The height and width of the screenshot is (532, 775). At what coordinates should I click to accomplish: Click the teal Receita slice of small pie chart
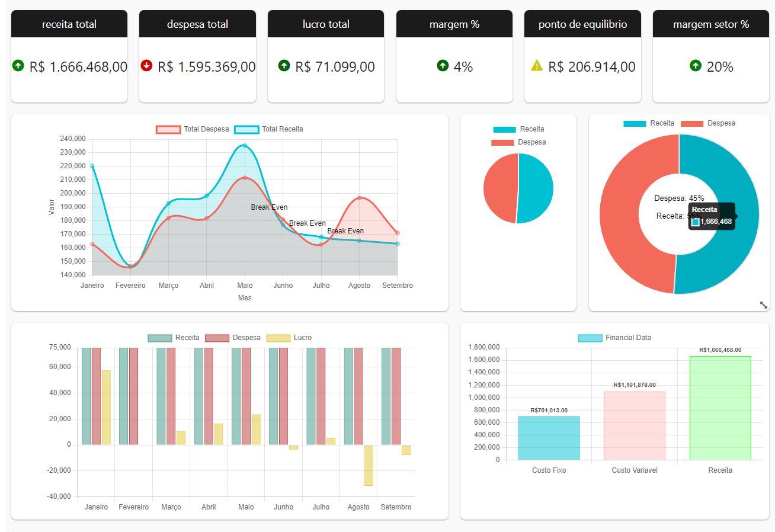[536, 188]
